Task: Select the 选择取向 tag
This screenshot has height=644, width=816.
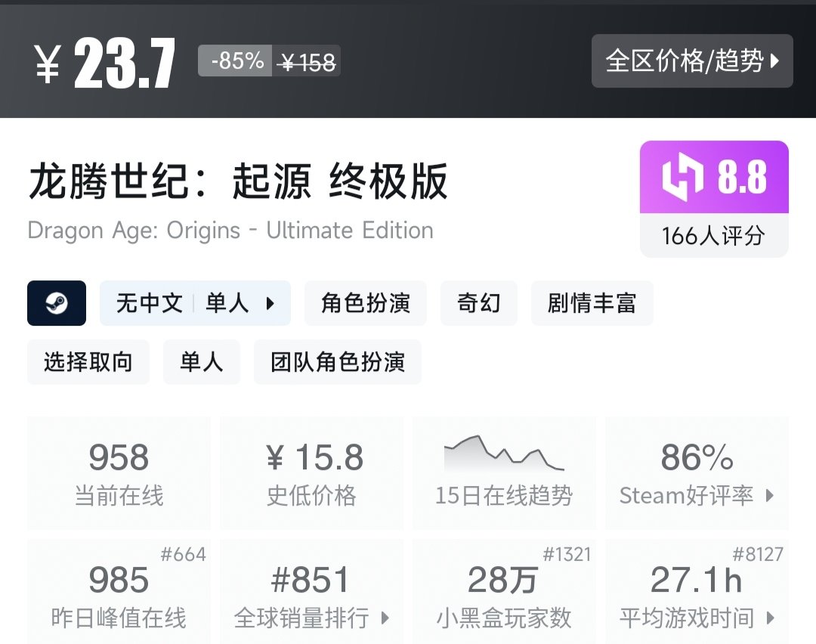Action: coord(88,362)
